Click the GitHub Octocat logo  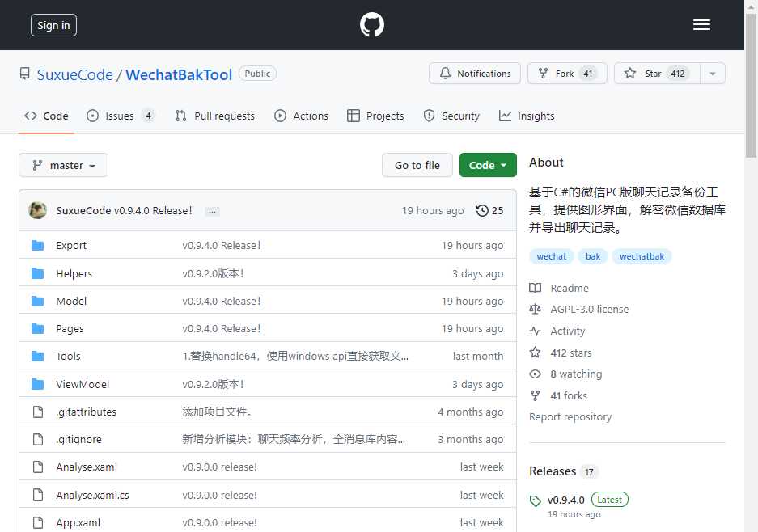[x=372, y=24]
